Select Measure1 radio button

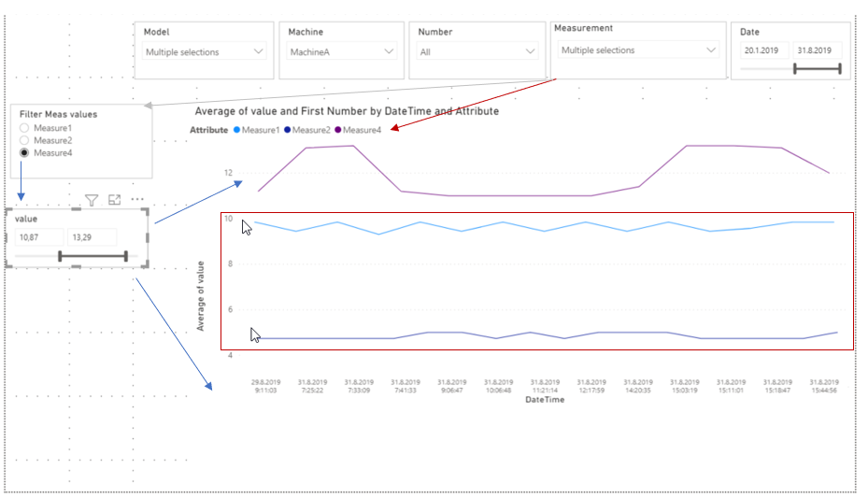point(24,128)
